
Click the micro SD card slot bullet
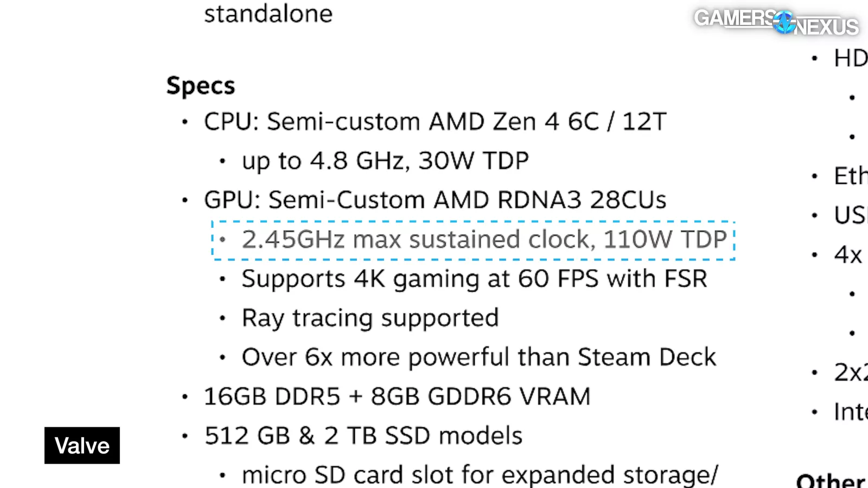(480, 475)
